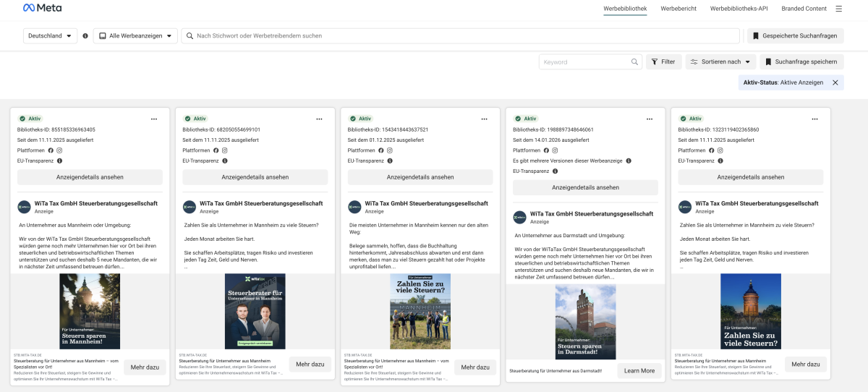Click EU-Transparenz info icon on ad 1988897348646061

click(555, 171)
